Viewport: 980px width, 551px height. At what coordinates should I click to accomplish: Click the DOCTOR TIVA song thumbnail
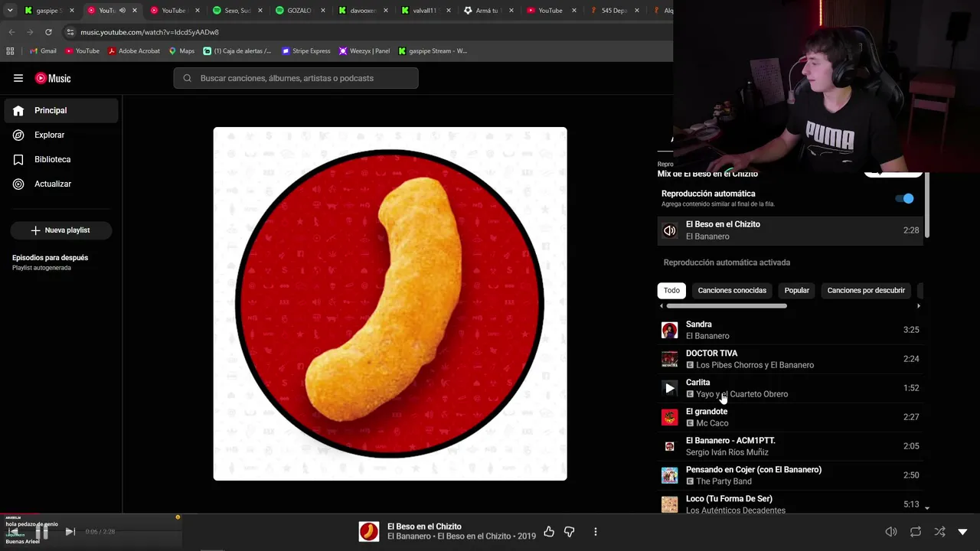[670, 359]
